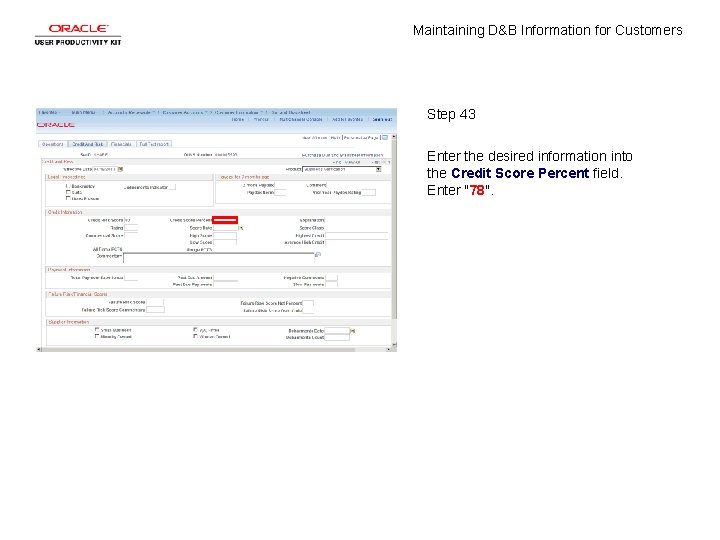Click the vertical scrollbar up arrow

click(394, 137)
